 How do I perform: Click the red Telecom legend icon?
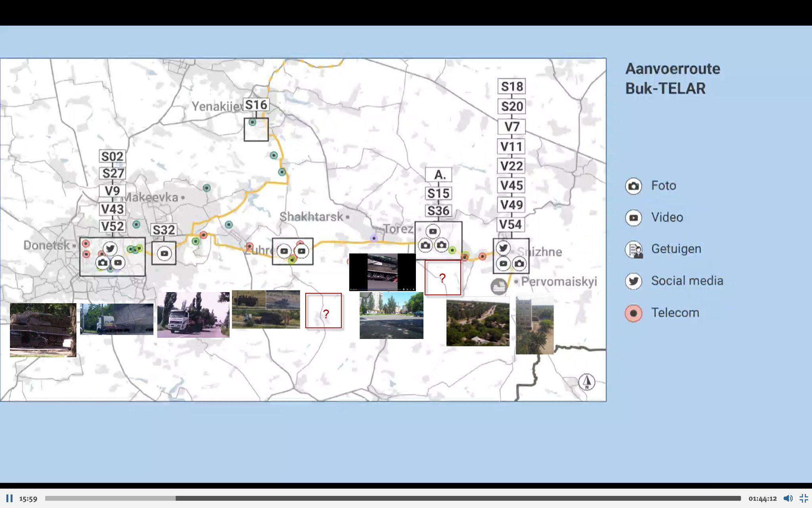click(633, 313)
